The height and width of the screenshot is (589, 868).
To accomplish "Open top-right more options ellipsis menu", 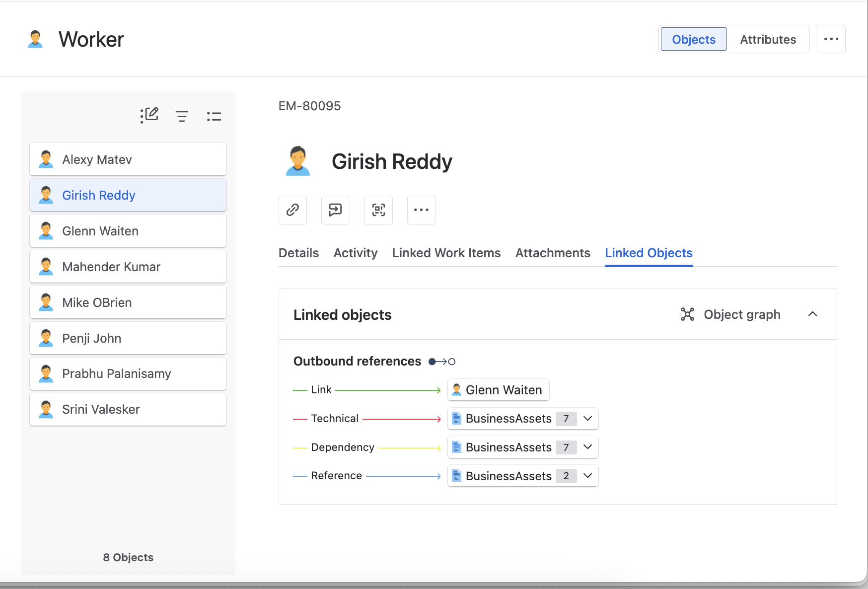I will click(x=831, y=39).
